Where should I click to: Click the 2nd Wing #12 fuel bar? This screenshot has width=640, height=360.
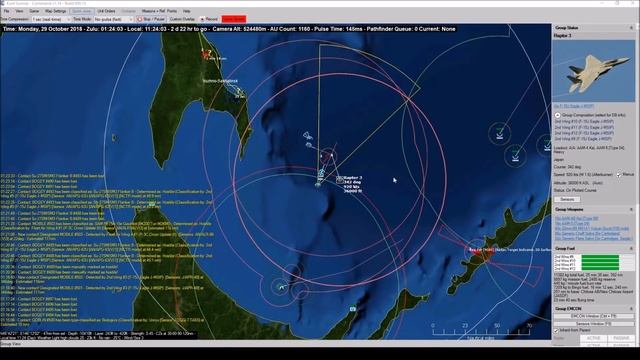600,268
